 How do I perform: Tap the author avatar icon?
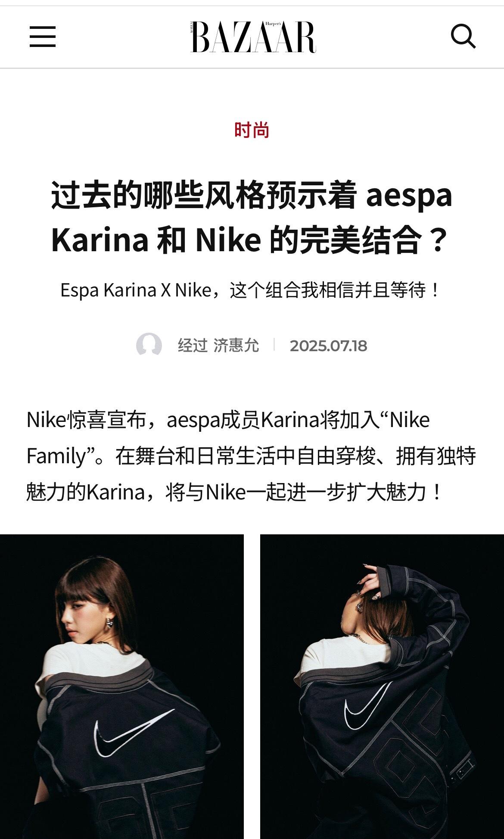click(x=149, y=345)
